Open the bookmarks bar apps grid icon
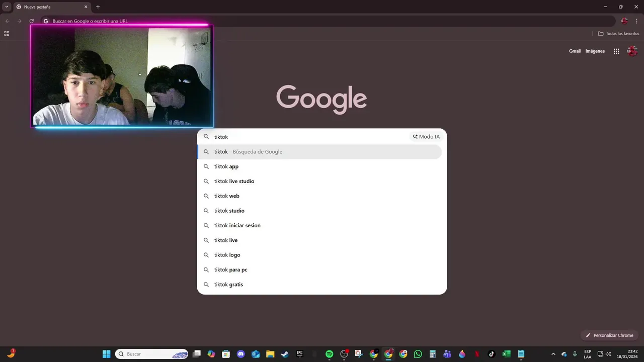This screenshot has height=362, width=644. point(7,34)
